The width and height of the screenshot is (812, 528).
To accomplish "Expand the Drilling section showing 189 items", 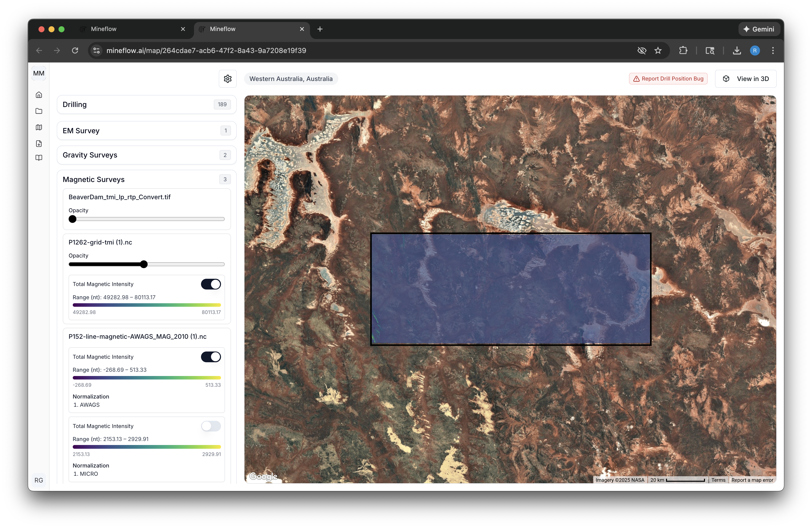I will [146, 104].
